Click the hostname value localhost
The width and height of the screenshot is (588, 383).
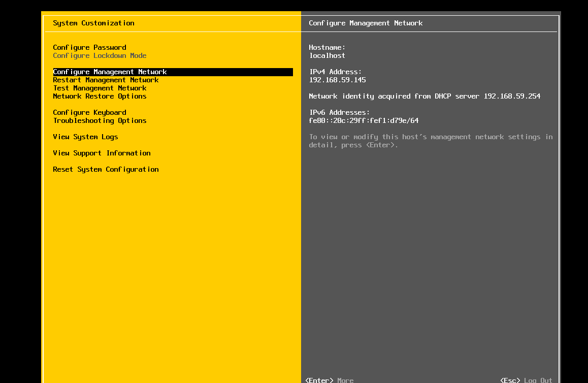327,55
